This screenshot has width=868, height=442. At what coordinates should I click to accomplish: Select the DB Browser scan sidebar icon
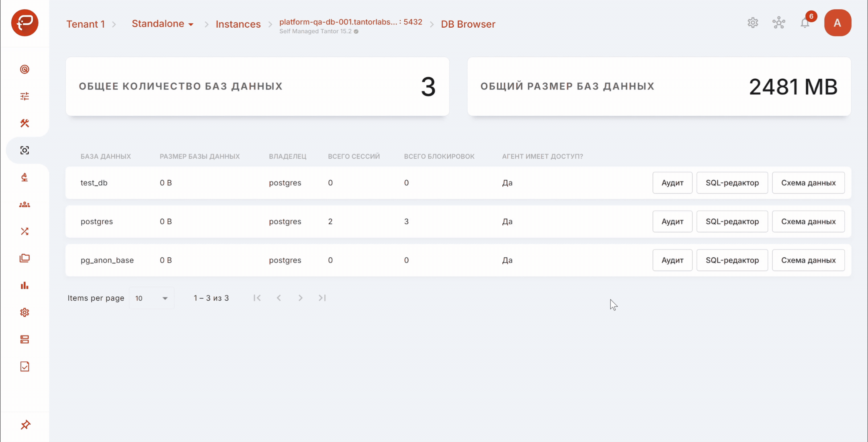pos(25,150)
